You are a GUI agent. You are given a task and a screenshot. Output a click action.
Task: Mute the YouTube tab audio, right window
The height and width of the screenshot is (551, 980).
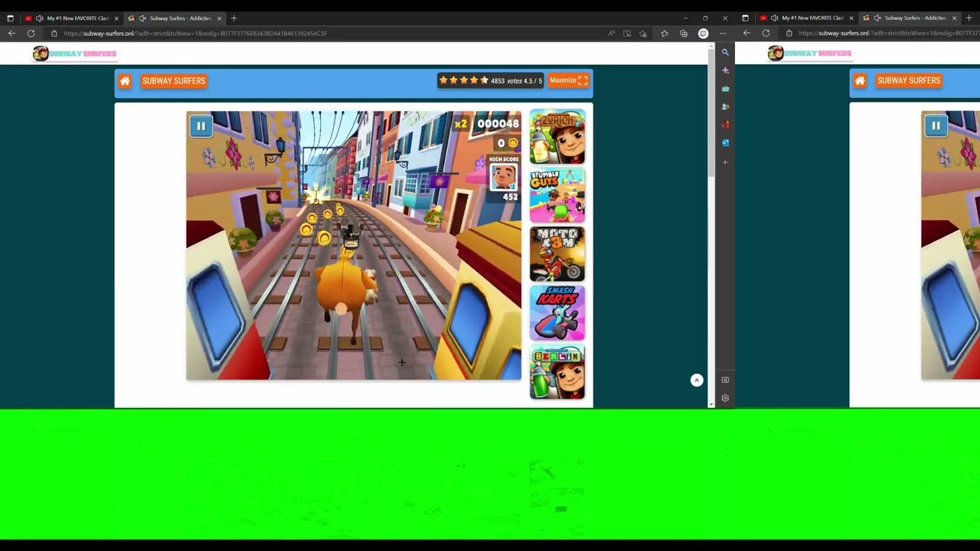(x=774, y=18)
